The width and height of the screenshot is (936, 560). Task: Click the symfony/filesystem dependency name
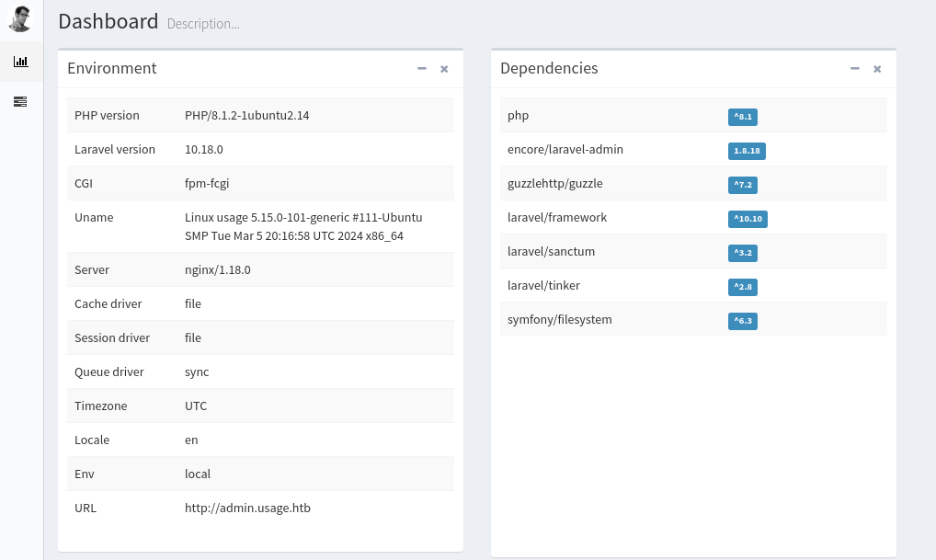(559, 319)
